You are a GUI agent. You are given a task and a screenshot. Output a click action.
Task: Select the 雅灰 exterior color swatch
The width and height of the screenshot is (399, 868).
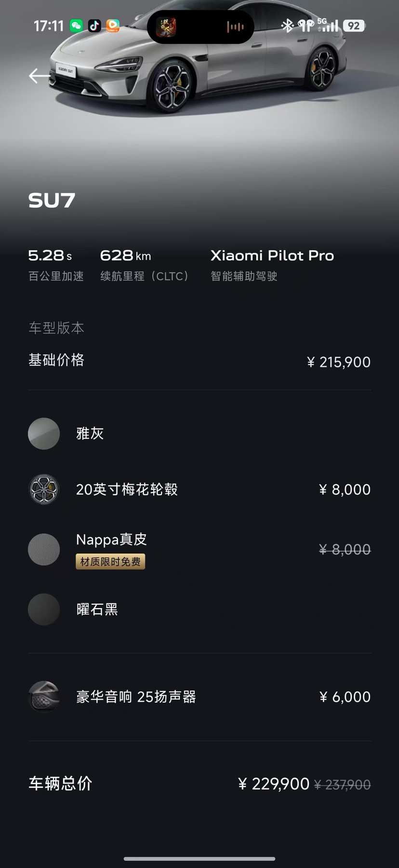coord(44,434)
